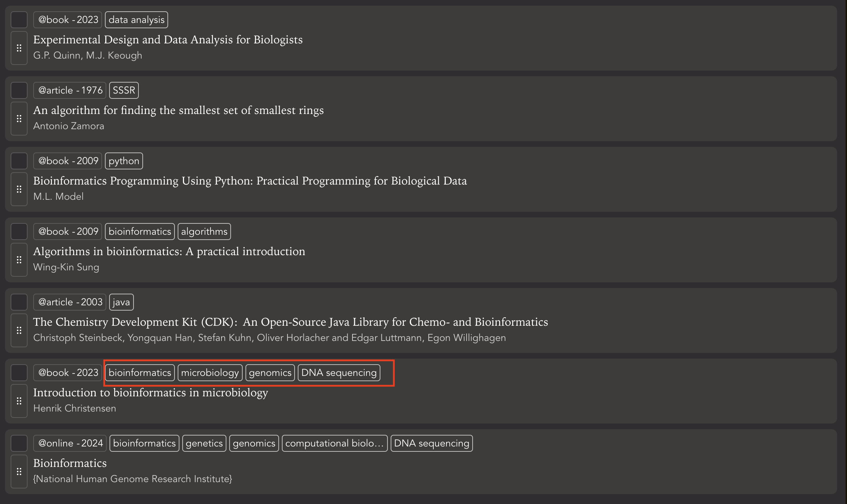Click drag handle of Wing-Kin Sung entry
847x504 pixels.
click(19, 260)
